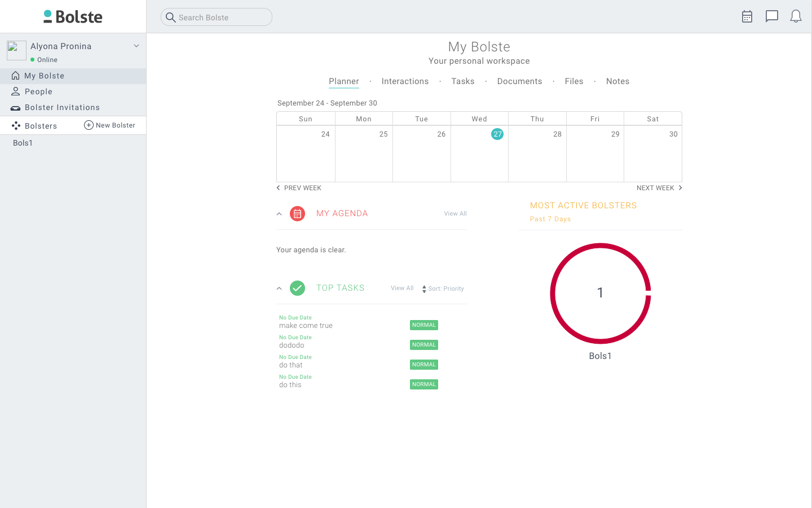This screenshot has width=812, height=508.
Task: Switch to the Documents tab
Action: coord(519,81)
